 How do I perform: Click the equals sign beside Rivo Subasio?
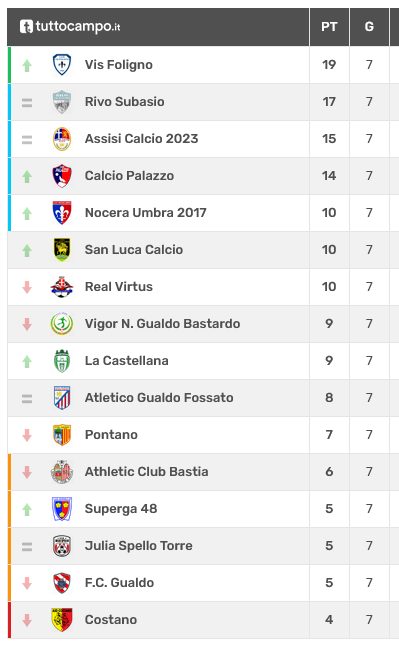pos(27,102)
